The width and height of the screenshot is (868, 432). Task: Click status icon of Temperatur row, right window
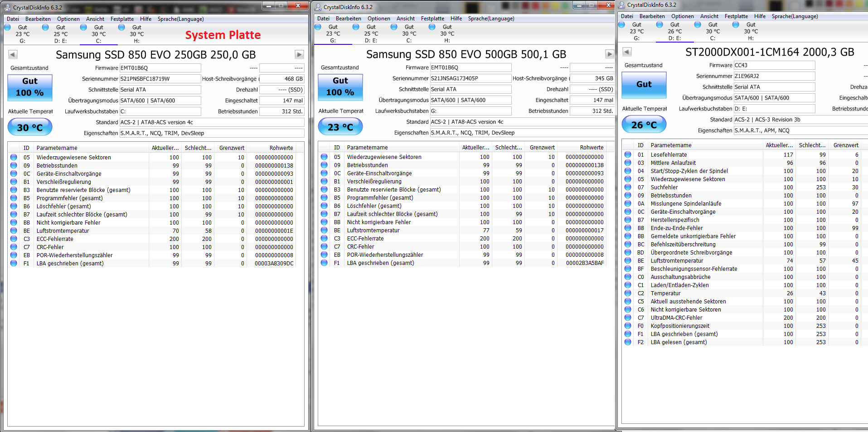coord(628,293)
